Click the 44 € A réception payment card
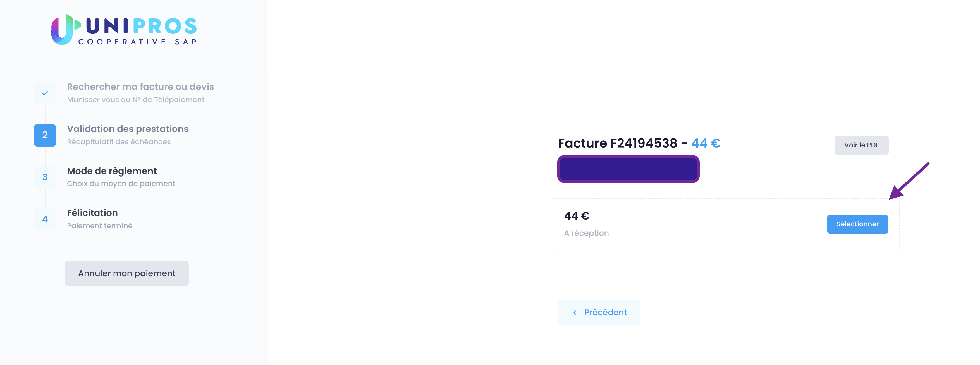This screenshot has width=980, height=365. 726,224
